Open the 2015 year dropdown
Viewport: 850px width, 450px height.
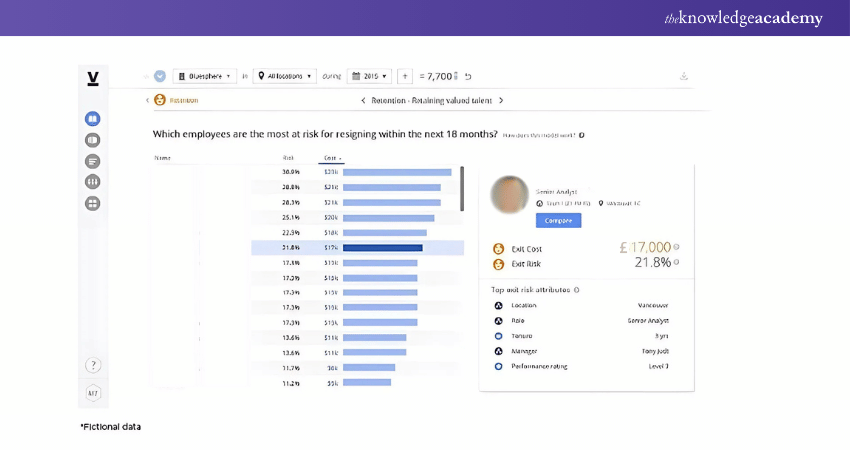369,76
